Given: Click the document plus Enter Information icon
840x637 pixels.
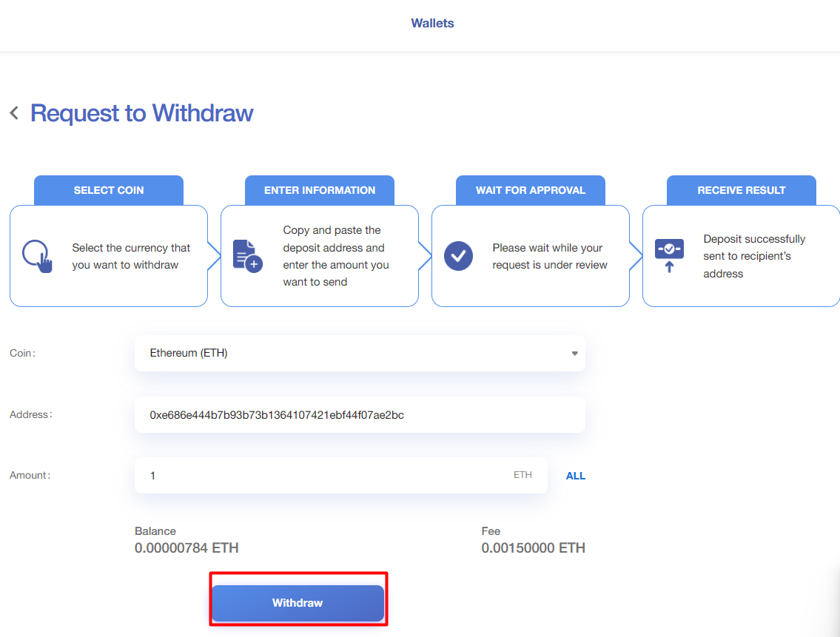Looking at the screenshot, I should pos(247,256).
